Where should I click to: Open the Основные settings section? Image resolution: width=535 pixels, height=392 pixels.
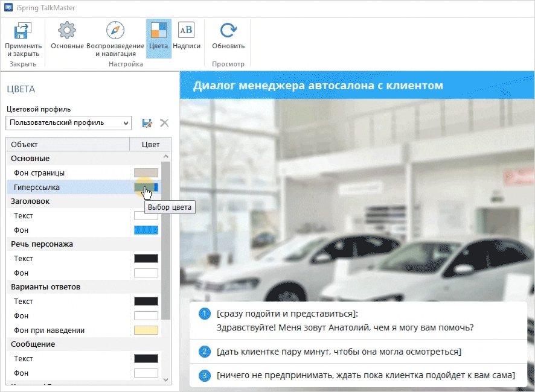[67, 36]
